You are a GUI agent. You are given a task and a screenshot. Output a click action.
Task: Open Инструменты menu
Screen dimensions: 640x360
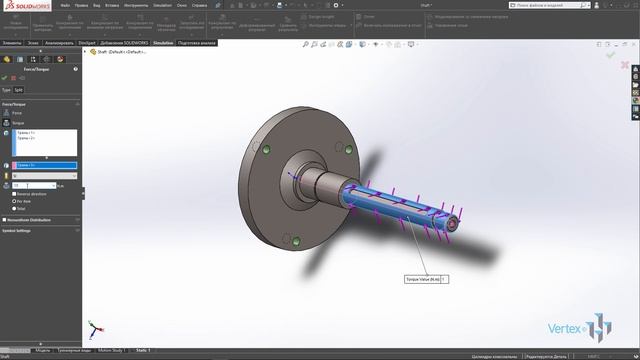click(136, 5)
